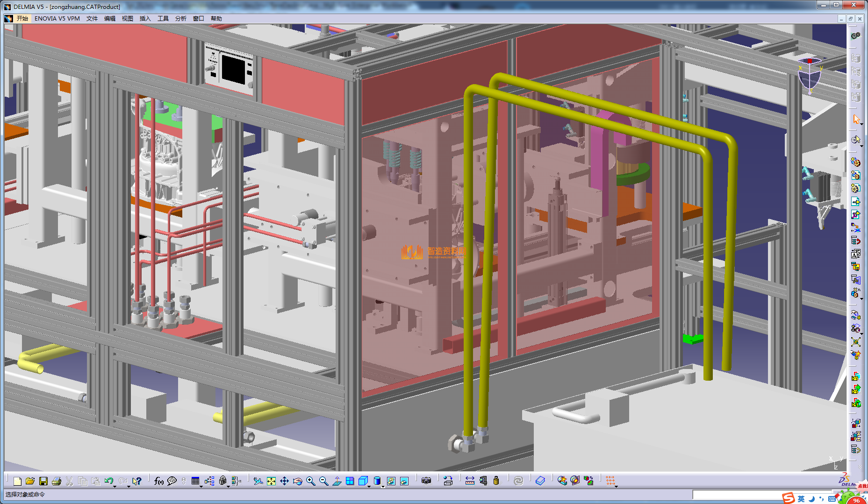Select the Fit All In view icon

click(271, 481)
